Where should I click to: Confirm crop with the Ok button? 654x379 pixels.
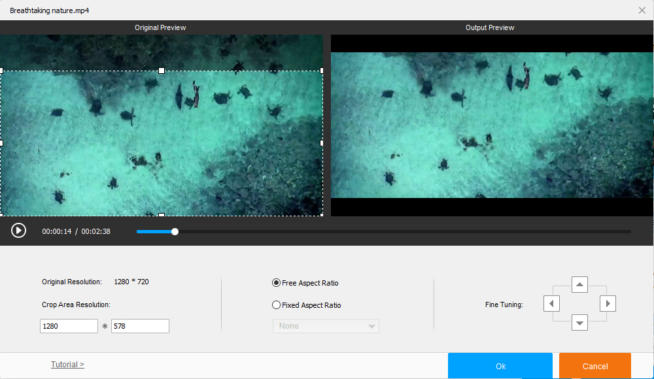500,366
